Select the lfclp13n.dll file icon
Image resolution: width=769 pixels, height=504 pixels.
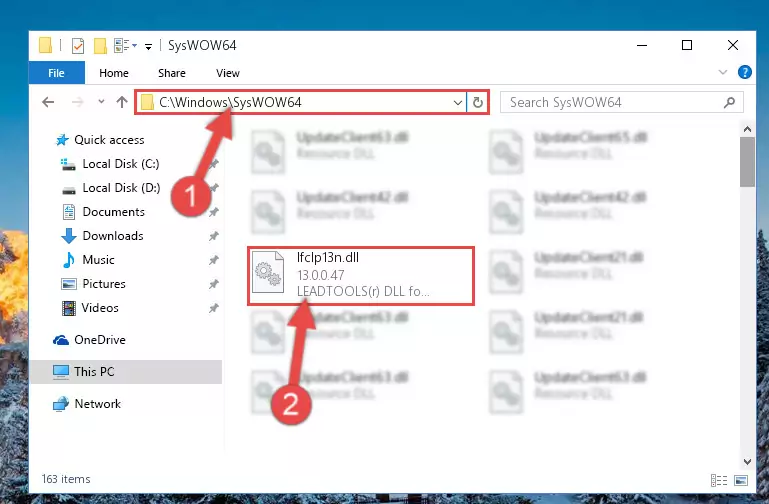pyautogui.click(x=268, y=272)
